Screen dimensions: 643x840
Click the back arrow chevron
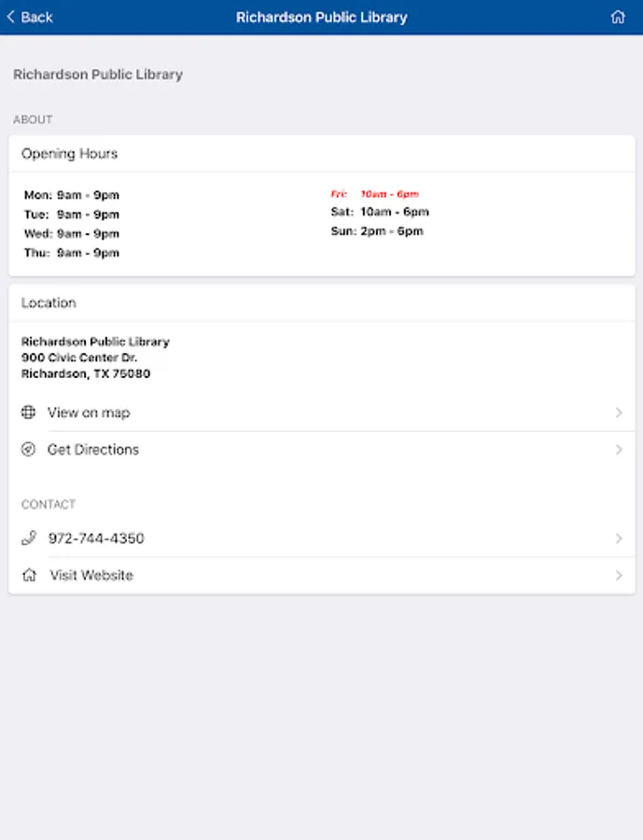tap(11, 17)
